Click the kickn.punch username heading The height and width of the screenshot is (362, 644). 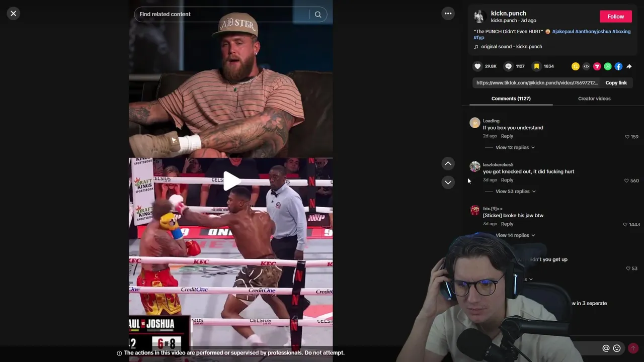pyautogui.click(x=509, y=14)
